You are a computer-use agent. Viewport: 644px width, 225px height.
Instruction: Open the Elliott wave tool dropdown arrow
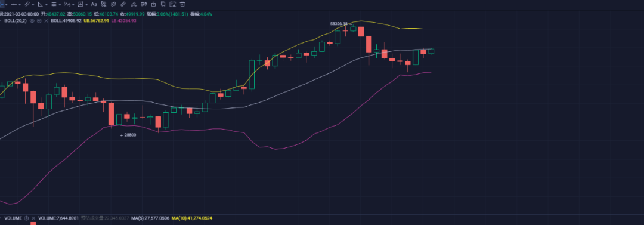tap(73, 5)
